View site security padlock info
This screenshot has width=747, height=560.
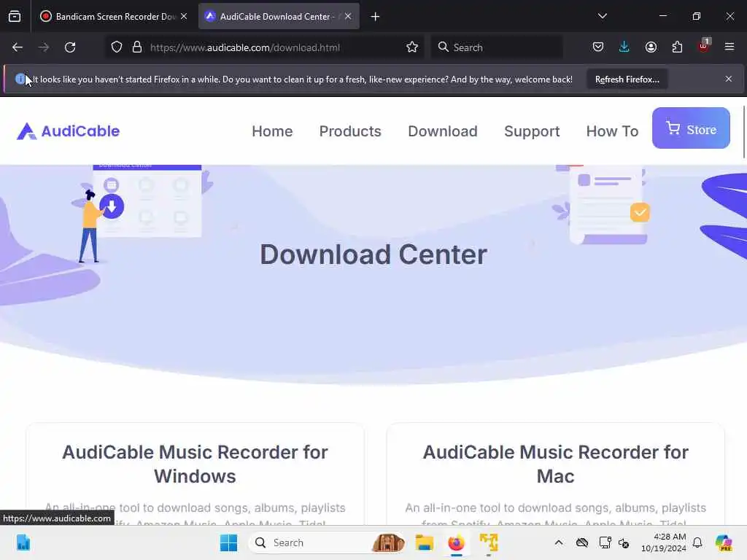(137, 47)
